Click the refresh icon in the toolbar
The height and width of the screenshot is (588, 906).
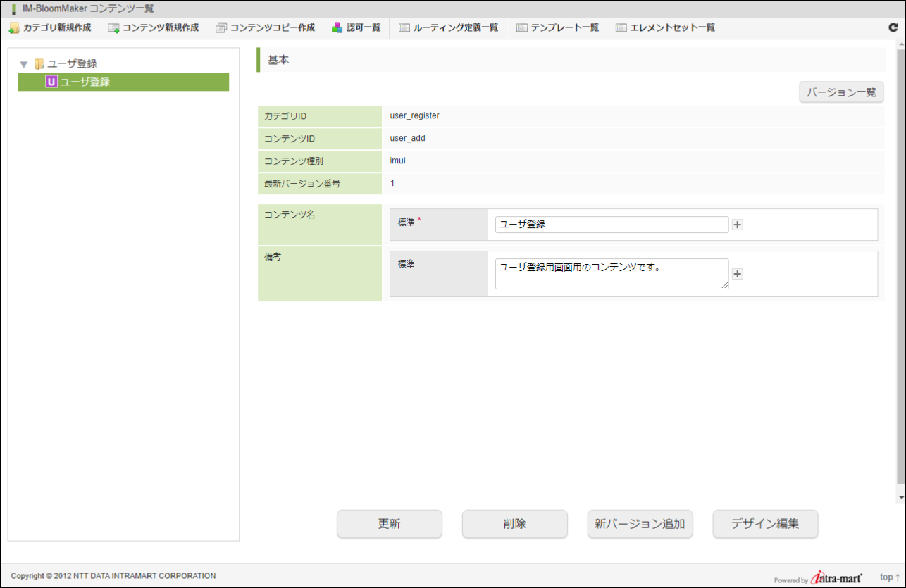(x=893, y=28)
